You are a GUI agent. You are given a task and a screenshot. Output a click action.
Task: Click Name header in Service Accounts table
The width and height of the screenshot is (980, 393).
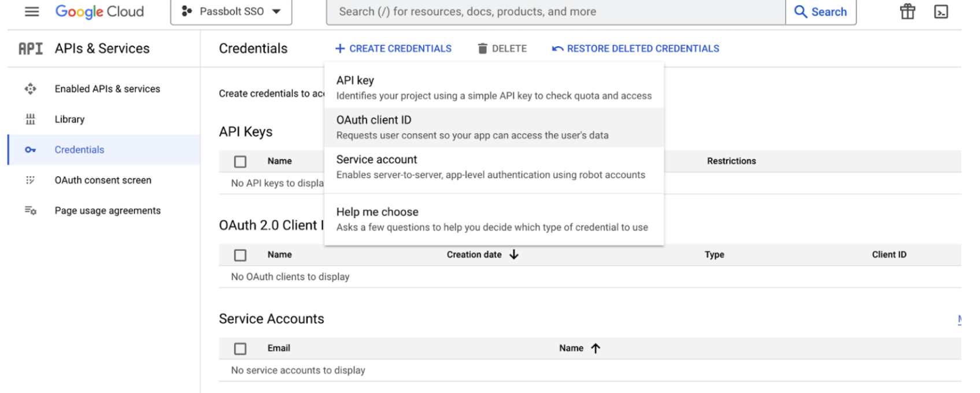571,348
